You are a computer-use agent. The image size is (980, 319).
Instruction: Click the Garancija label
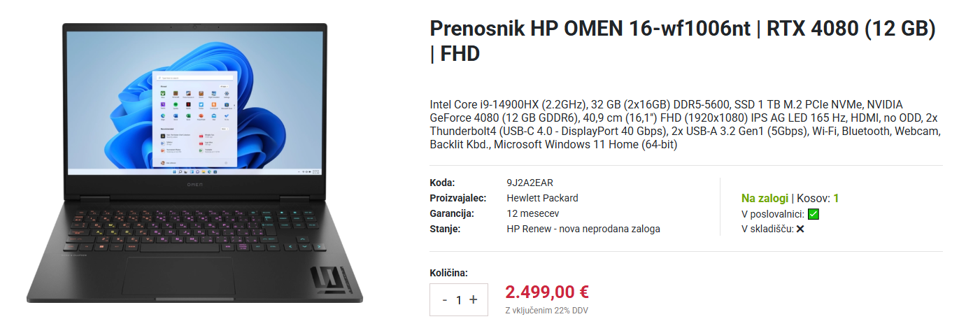click(x=451, y=213)
